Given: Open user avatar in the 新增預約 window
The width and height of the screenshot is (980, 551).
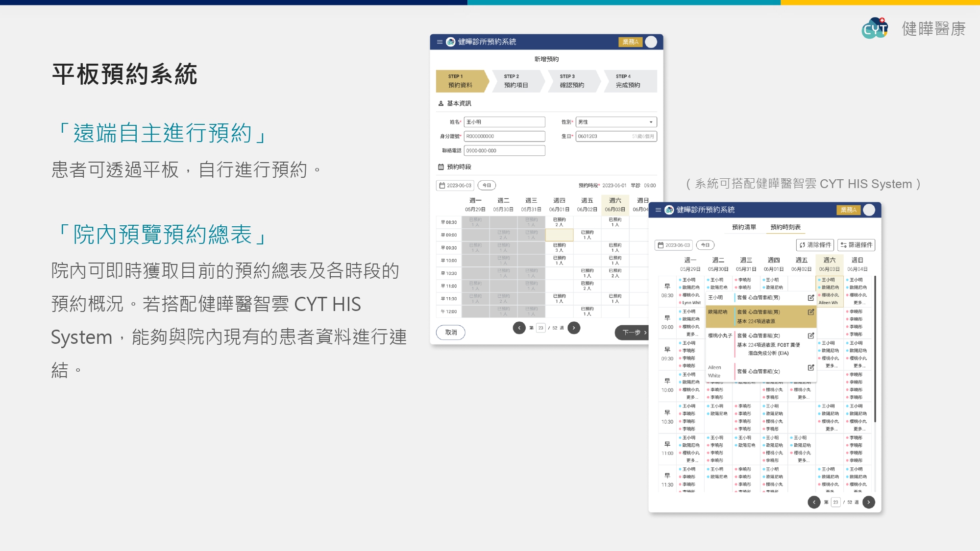Looking at the screenshot, I should pos(651,42).
